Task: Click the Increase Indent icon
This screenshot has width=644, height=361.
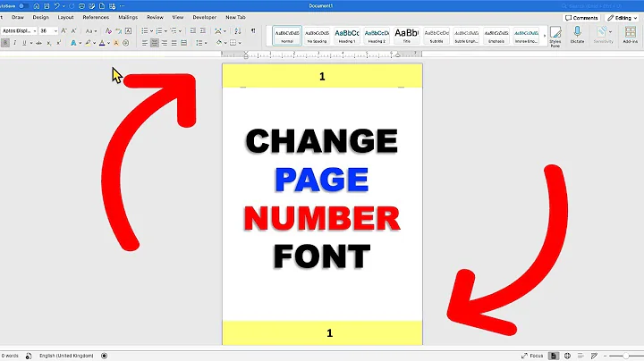Action: [x=203, y=30]
